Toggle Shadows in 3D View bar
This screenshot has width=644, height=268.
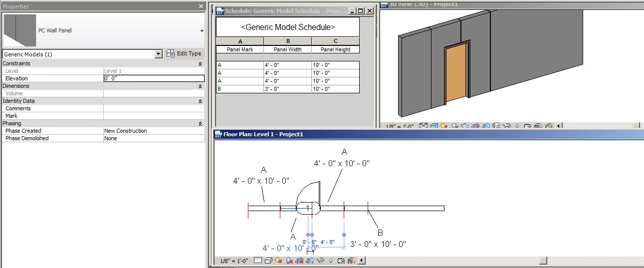tap(455, 126)
